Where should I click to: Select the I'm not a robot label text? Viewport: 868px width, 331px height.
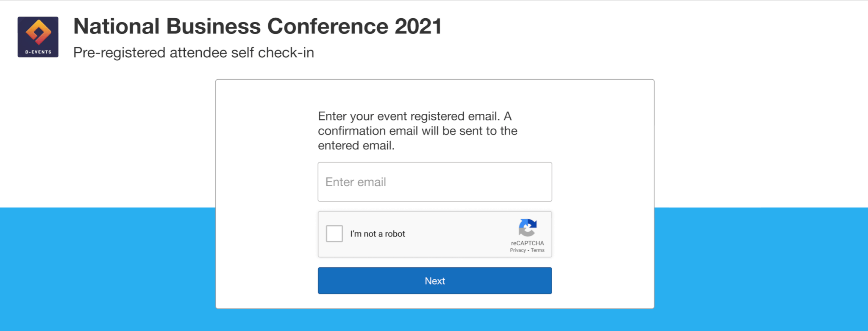377,233
